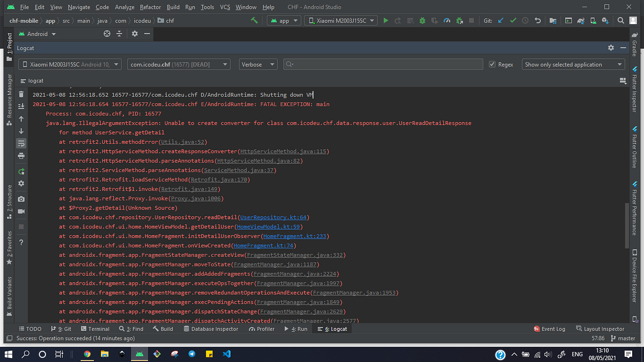
Task: Toggle the soft-wrap button in logcat
Action: pos(21,143)
